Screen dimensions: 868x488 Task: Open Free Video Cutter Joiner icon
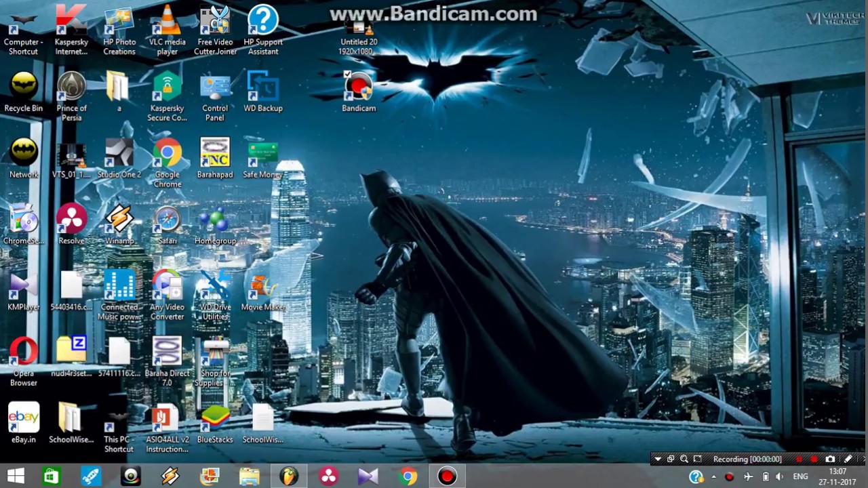pyautogui.click(x=215, y=30)
